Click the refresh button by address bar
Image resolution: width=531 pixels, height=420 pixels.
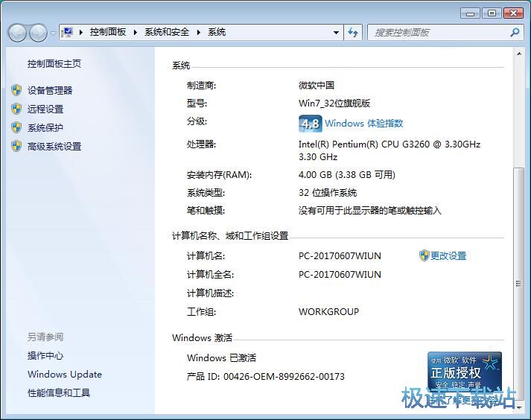coord(353,33)
